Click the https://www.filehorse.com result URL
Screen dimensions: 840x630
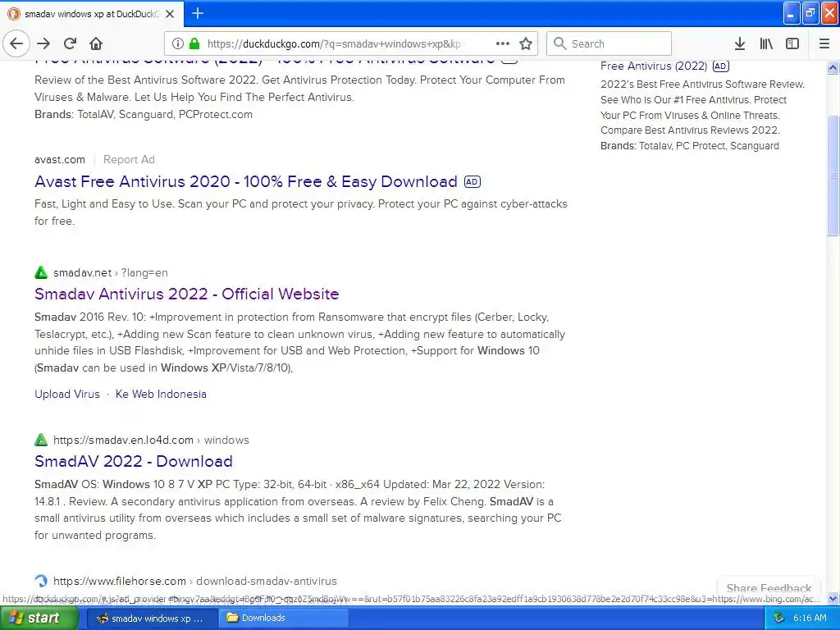(x=120, y=581)
